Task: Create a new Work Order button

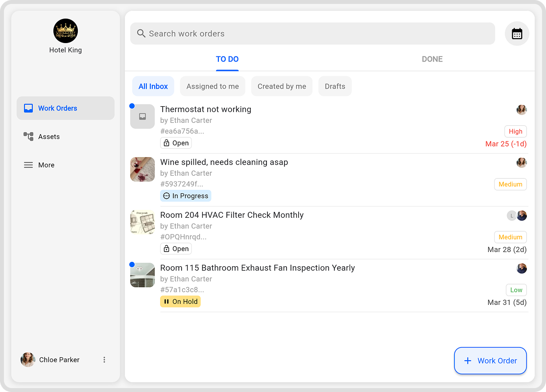Action: tap(490, 361)
